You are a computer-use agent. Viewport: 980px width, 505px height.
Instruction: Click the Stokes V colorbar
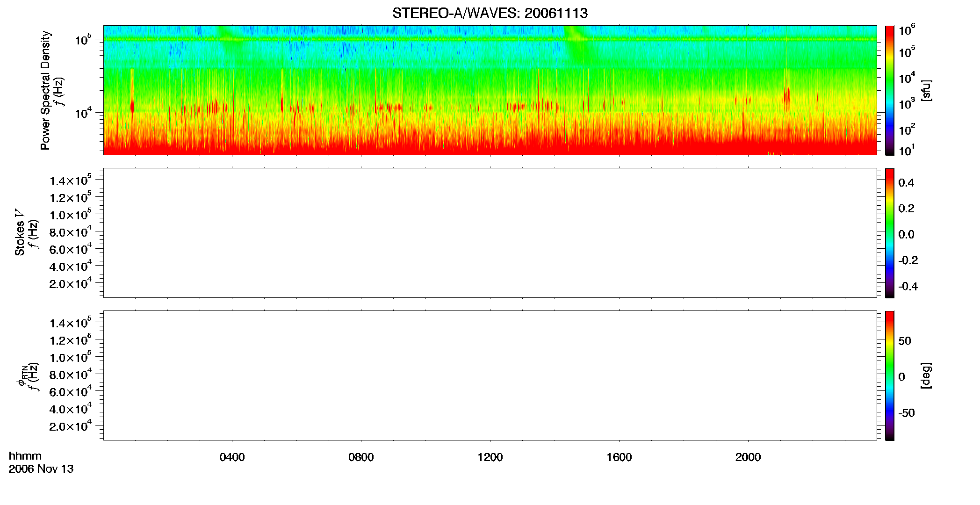890,233
